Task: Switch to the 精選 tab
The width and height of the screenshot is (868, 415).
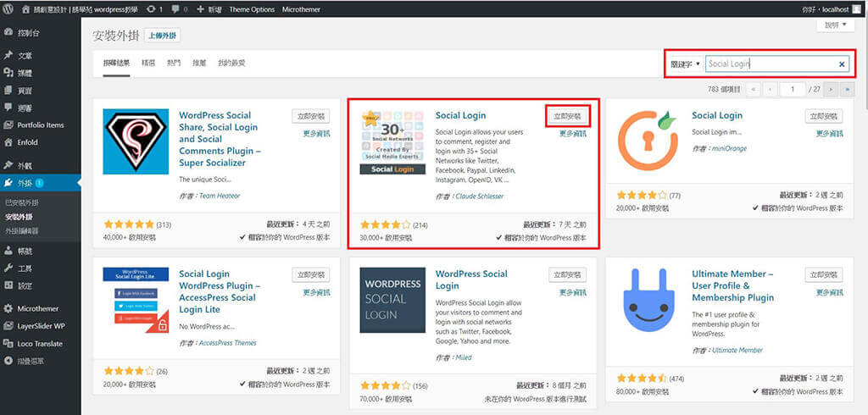Action: pyautogui.click(x=148, y=63)
